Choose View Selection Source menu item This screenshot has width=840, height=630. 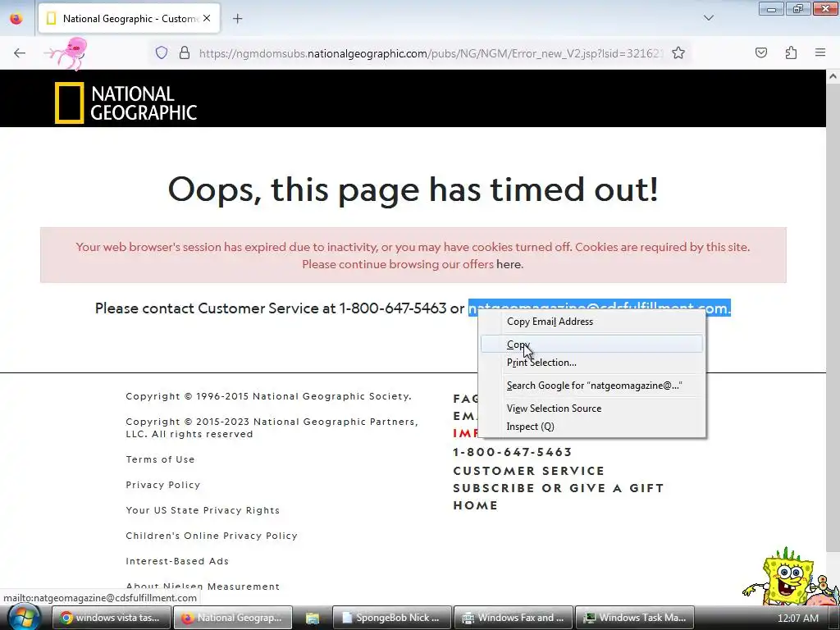click(592, 409)
